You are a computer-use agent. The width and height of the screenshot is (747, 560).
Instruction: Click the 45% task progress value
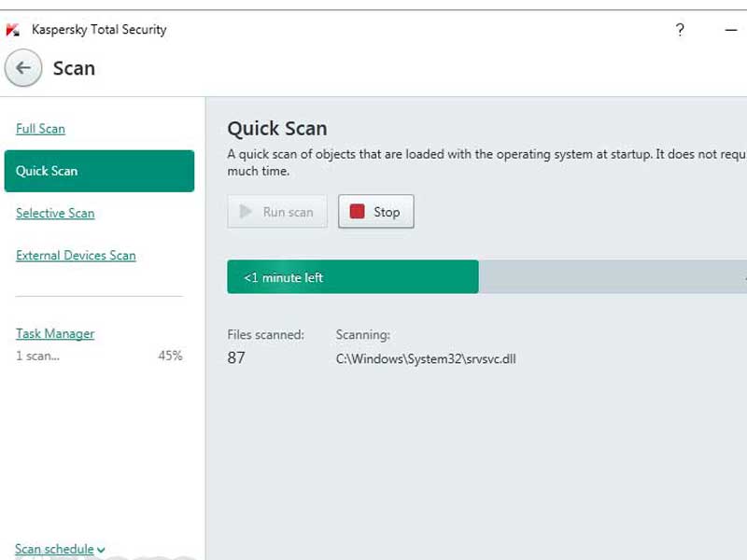[170, 356]
